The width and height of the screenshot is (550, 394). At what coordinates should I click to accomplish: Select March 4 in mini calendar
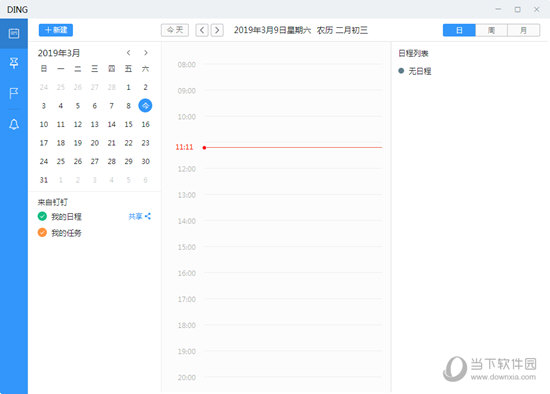[61, 106]
